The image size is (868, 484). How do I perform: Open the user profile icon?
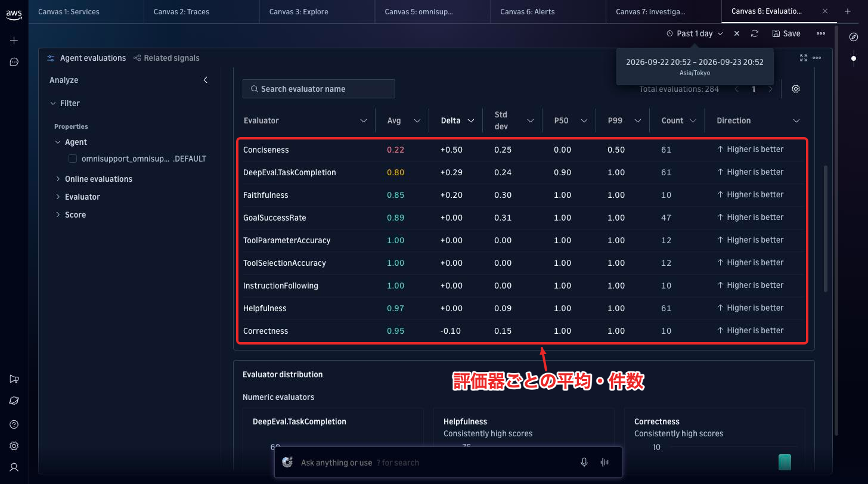coord(14,467)
